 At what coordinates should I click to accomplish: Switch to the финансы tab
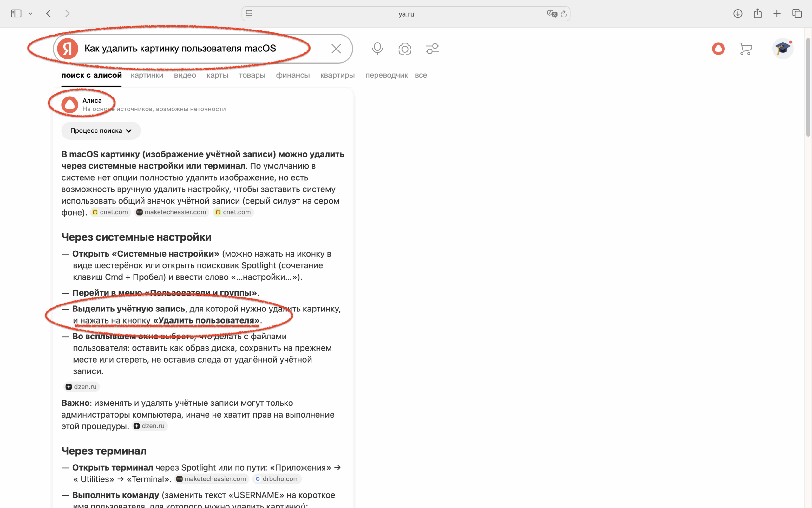pyautogui.click(x=292, y=75)
